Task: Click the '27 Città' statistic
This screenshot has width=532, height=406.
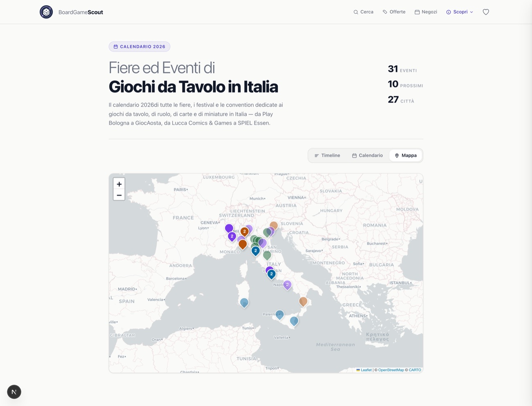Action: coord(401,100)
